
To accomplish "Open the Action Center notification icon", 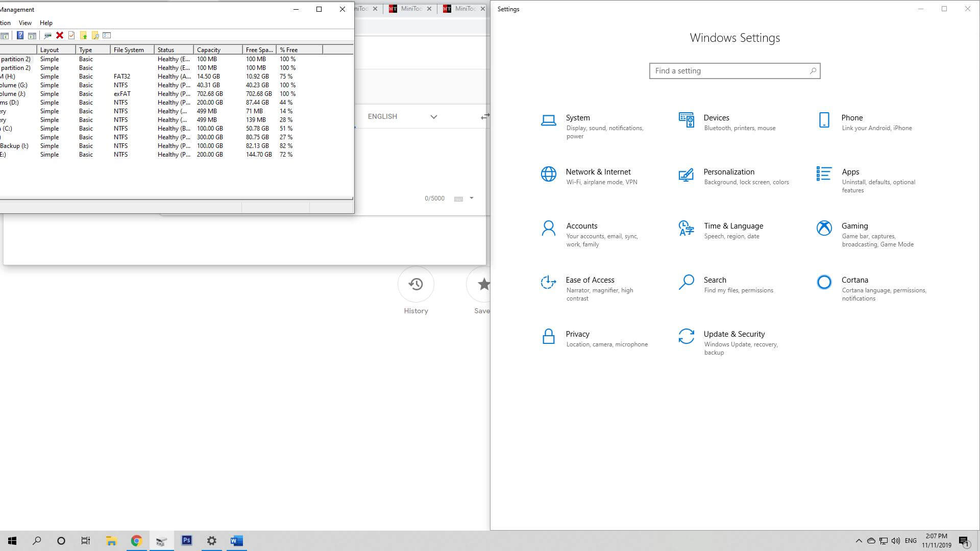I will click(964, 541).
